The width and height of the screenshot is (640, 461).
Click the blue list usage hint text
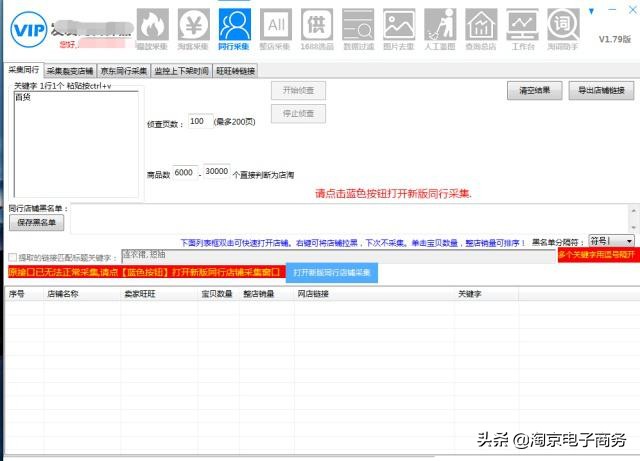coord(353,243)
